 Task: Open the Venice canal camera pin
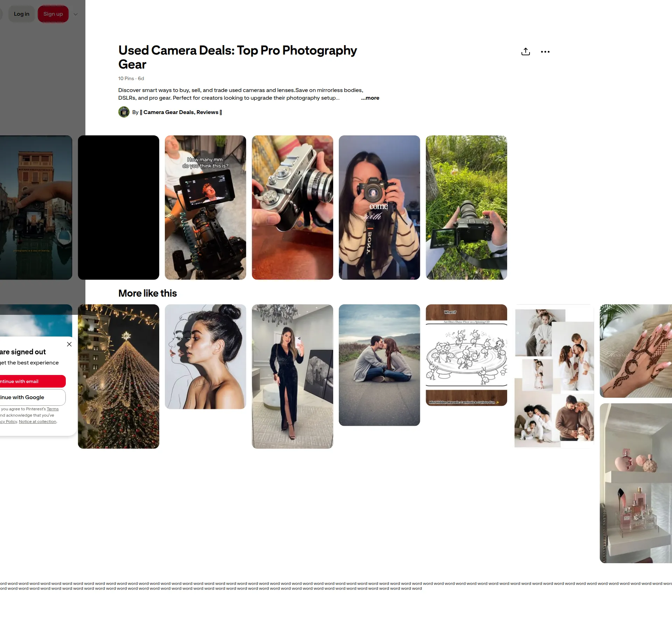tap(36, 207)
